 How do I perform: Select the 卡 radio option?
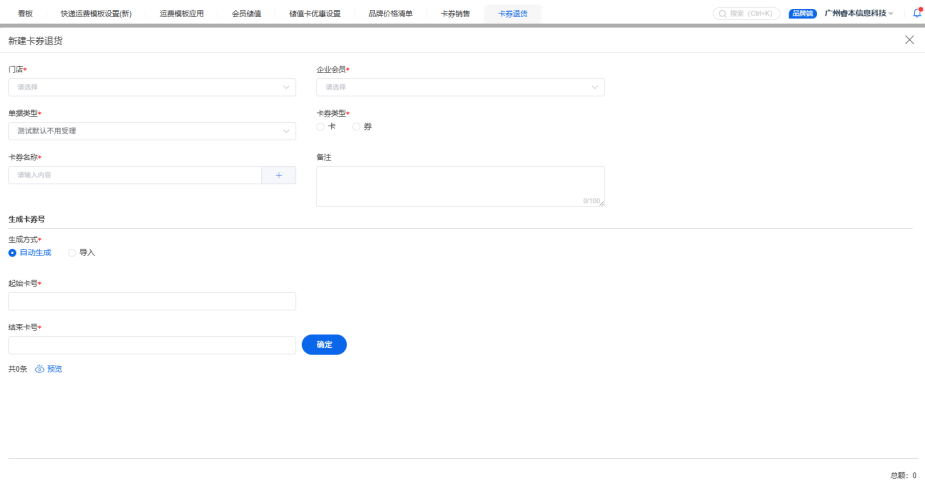tap(321, 126)
